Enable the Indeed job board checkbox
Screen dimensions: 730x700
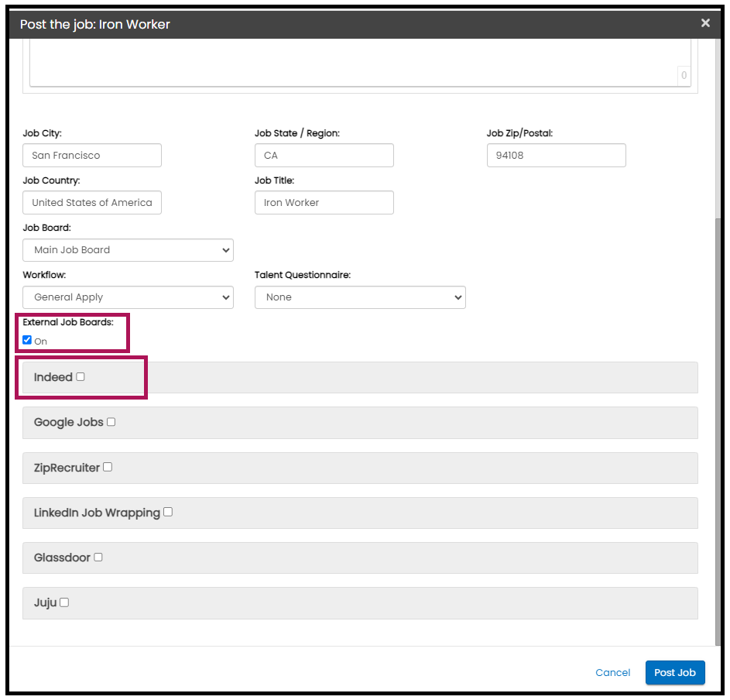(81, 377)
